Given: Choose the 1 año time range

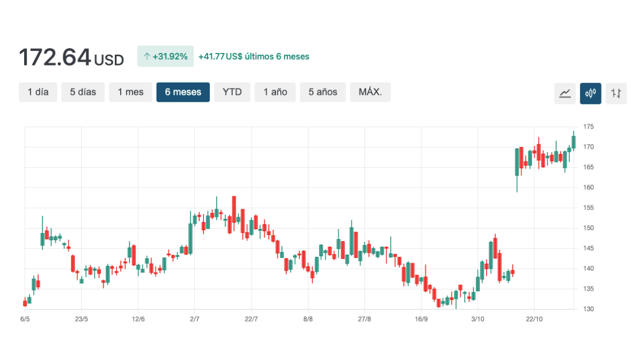Looking at the screenshot, I should click(x=275, y=92).
